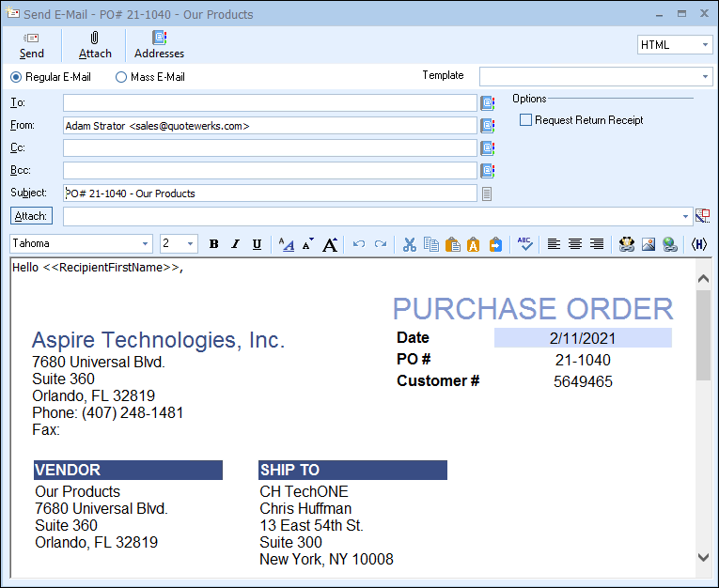Click the font color icon
This screenshot has width=719, height=588.
(x=288, y=244)
